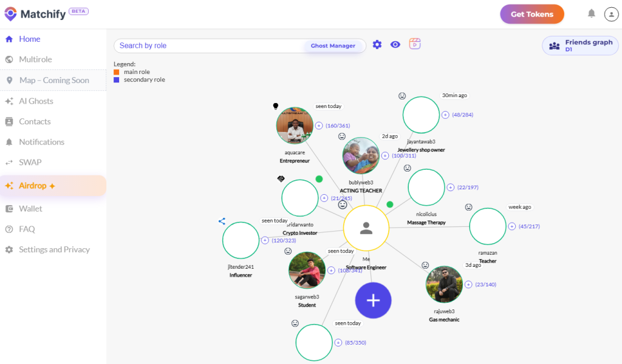This screenshot has width=622, height=364.
Task: Click the smiley icon above rajuweb3
Action: tap(425, 265)
